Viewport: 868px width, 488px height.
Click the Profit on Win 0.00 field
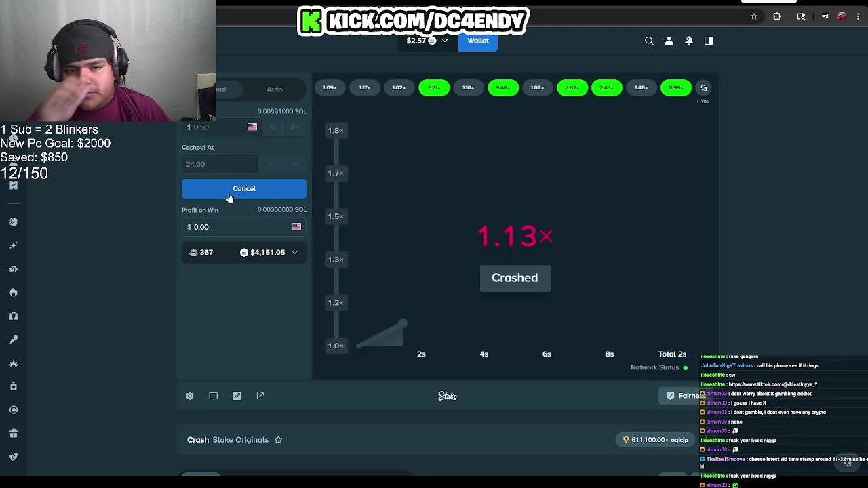(x=244, y=227)
